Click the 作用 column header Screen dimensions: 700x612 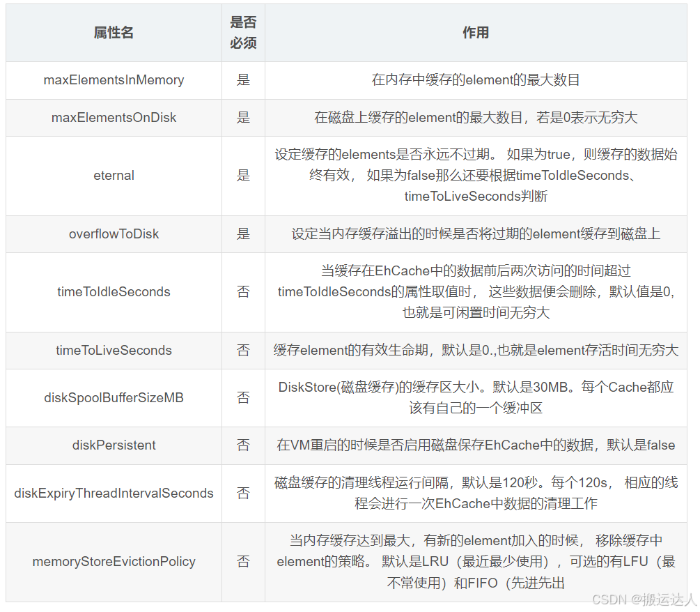tap(476, 33)
